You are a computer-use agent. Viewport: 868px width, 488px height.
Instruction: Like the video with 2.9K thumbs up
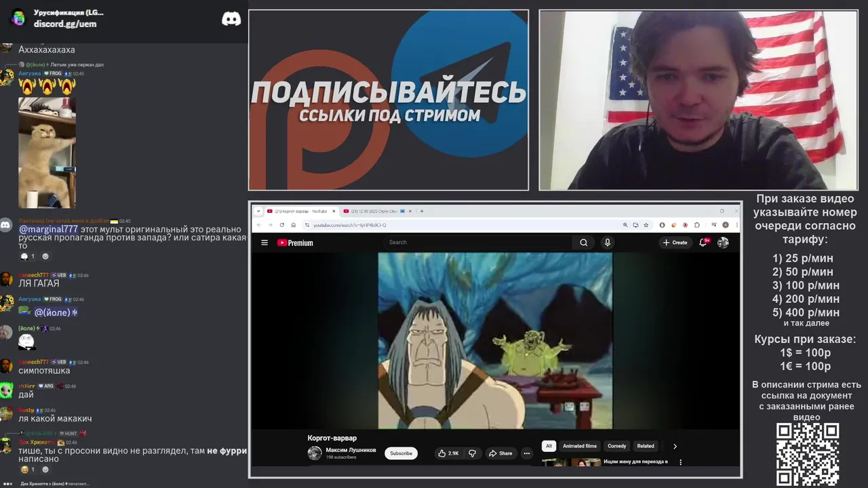[449, 453]
